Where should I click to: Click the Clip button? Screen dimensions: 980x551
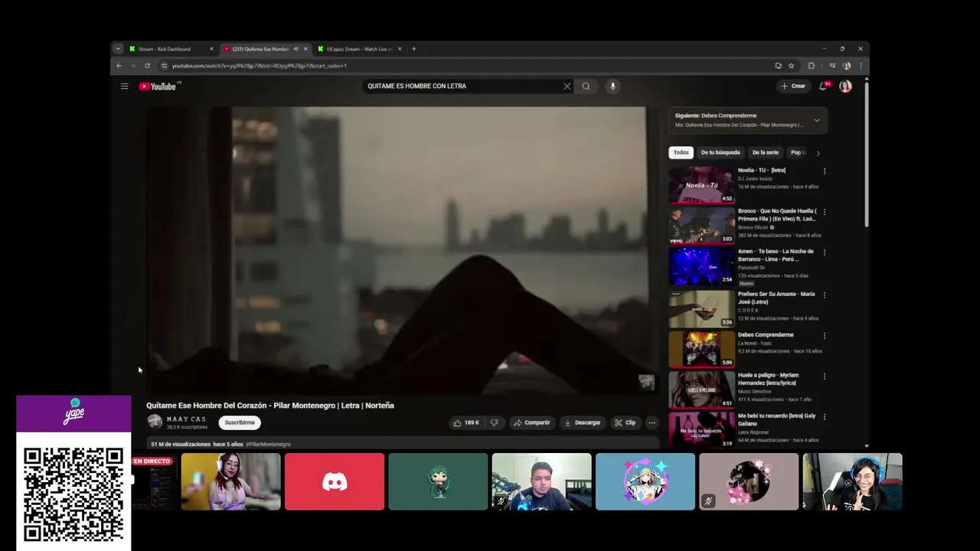[x=625, y=422]
